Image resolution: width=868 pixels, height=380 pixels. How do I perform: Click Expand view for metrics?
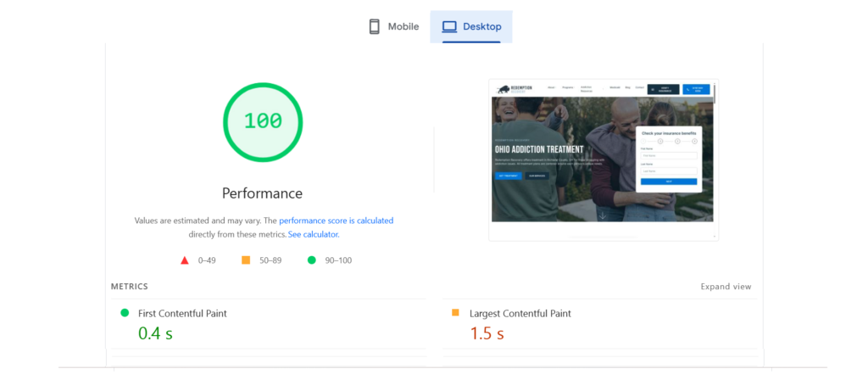pyautogui.click(x=726, y=287)
